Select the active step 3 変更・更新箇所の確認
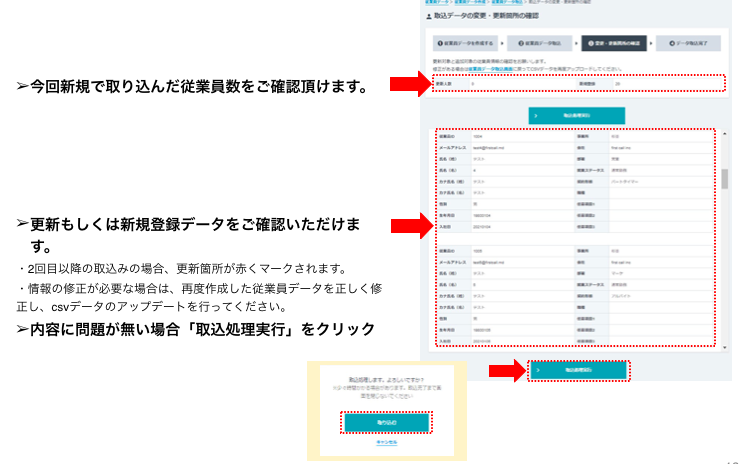Image resolution: width=750 pixels, height=464 pixels. pos(614,43)
